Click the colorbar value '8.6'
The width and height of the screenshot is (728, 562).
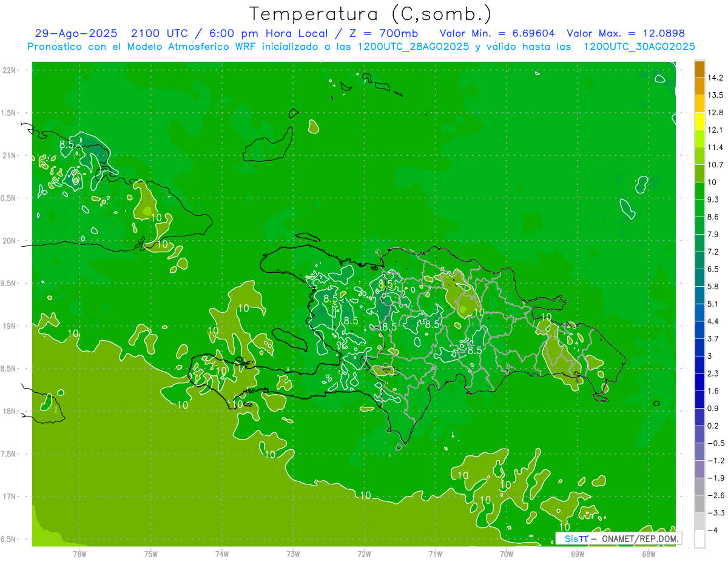click(x=713, y=217)
